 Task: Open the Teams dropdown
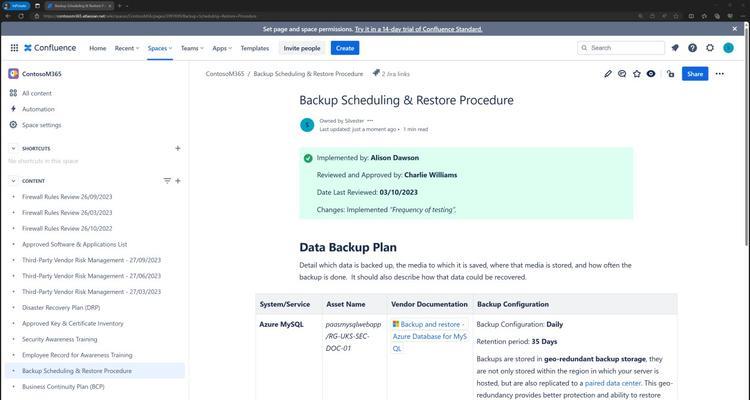click(192, 48)
